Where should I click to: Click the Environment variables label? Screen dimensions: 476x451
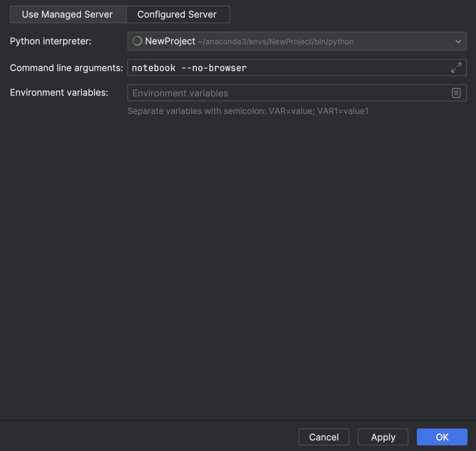(x=59, y=93)
